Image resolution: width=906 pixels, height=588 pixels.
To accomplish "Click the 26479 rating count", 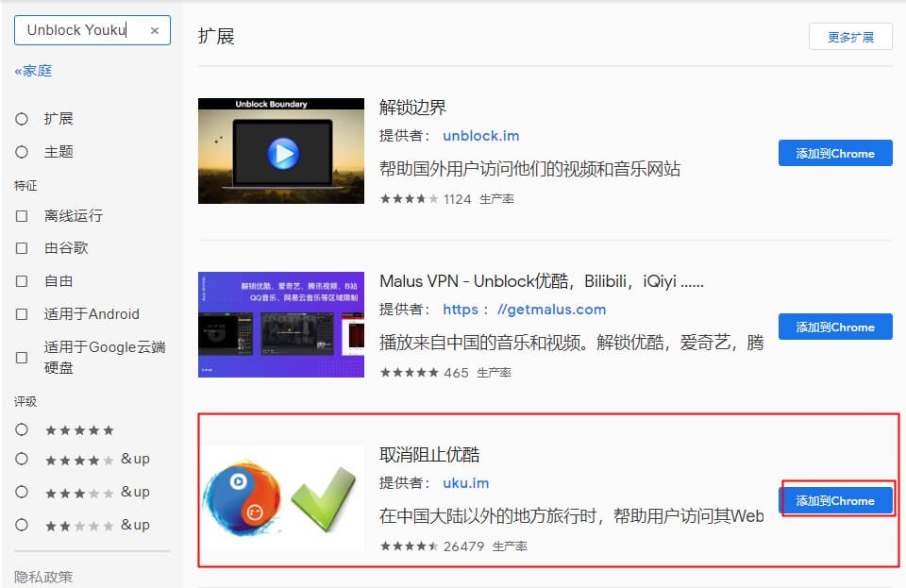I will tap(464, 546).
